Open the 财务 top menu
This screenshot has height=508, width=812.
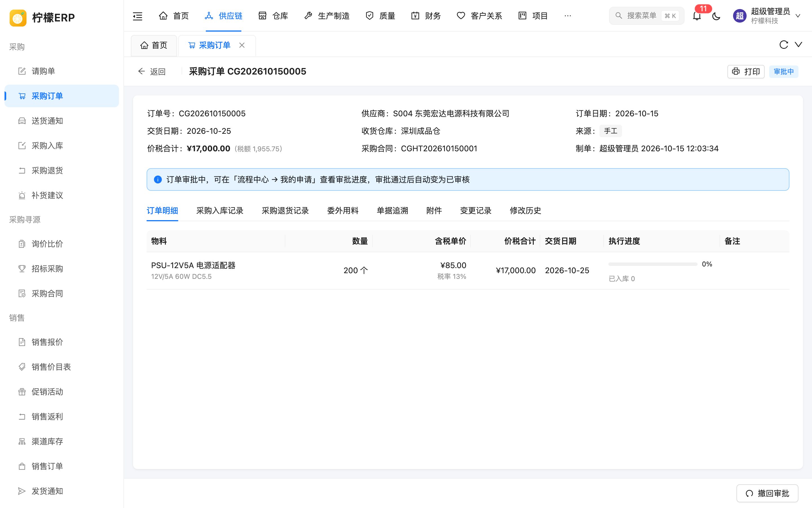tap(426, 16)
